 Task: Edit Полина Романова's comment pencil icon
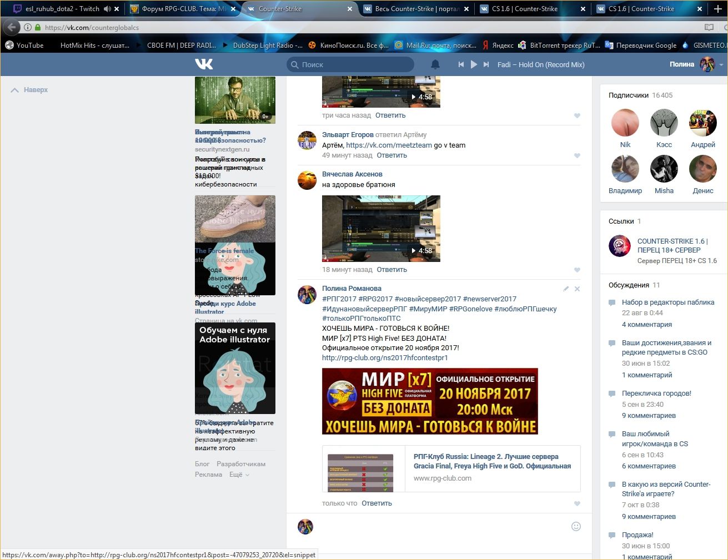tap(566, 289)
